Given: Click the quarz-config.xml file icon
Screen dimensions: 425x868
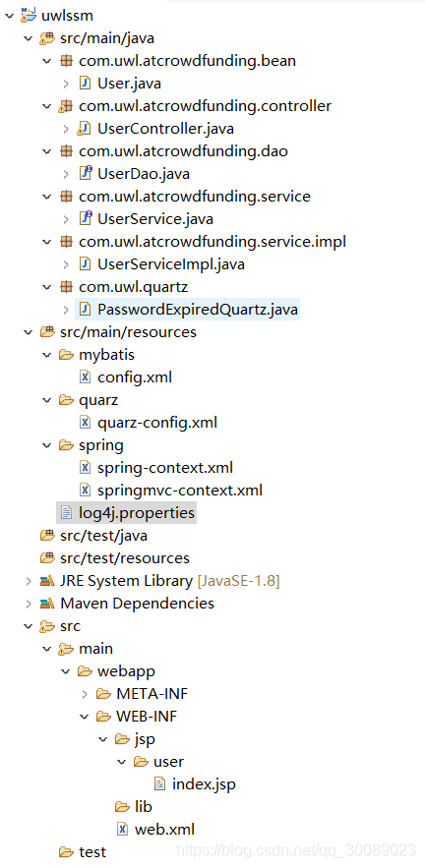Looking at the screenshot, I should [85, 423].
